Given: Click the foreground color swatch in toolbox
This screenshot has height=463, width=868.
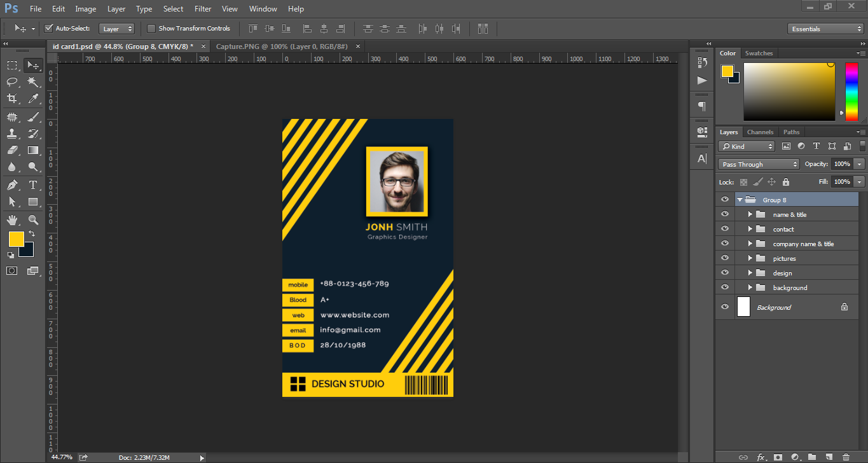Looking at the screenshot, I should (16, 239).
